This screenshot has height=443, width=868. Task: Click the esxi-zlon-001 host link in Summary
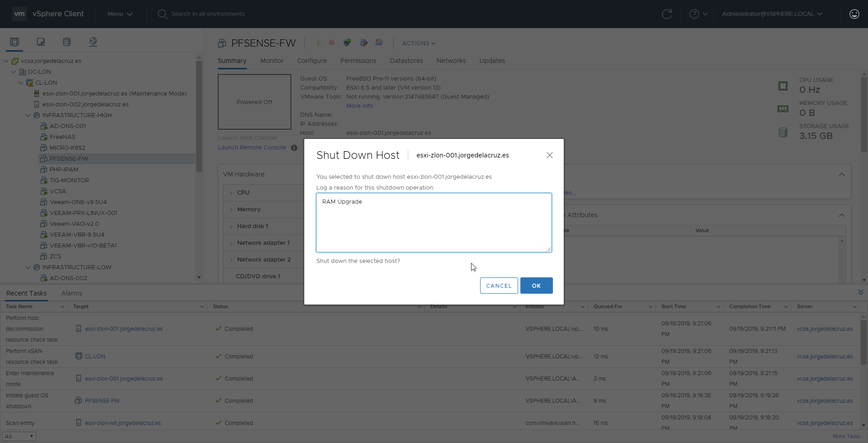tap(389, 133)
